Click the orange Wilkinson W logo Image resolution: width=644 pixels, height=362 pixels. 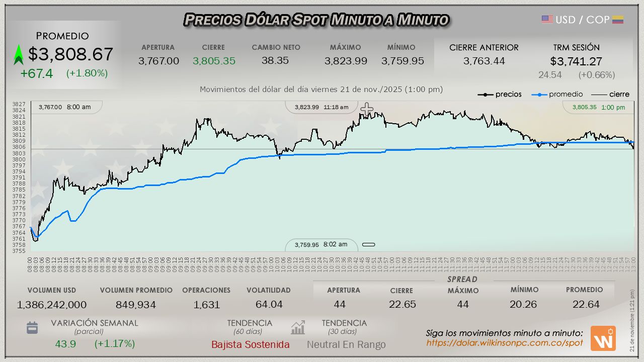(x=603, y=338)
